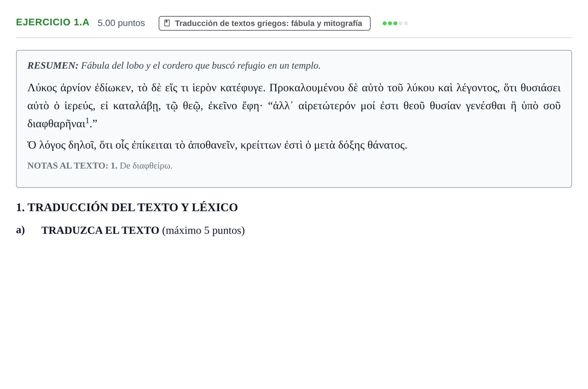Viewport: 588px width, 389px height.
Task: Click the 'Ὁ λόγος δηλοῖ' moral sentence
Action: [217, 145]
